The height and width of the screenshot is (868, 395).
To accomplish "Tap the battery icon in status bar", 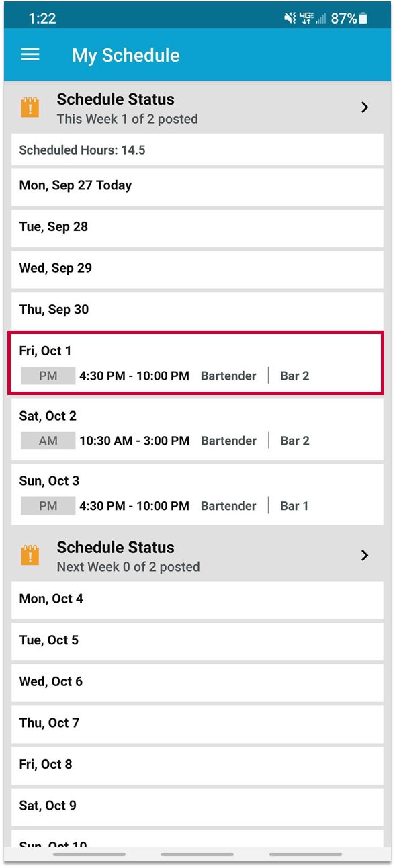I will tap(363, 19).
